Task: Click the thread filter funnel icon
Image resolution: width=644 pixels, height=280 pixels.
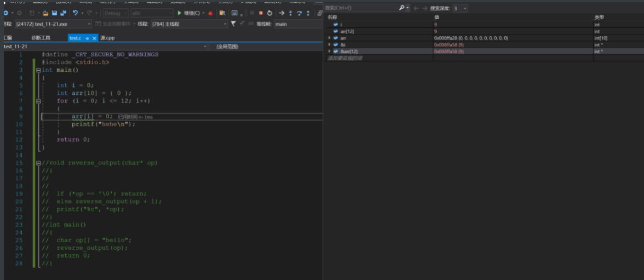Action: point(233,24)
